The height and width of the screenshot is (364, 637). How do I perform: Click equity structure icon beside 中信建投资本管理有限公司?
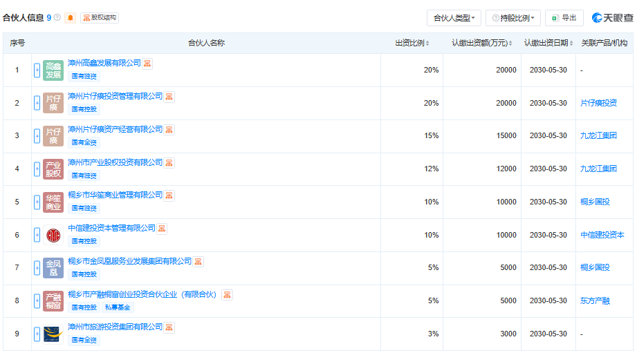162,229
